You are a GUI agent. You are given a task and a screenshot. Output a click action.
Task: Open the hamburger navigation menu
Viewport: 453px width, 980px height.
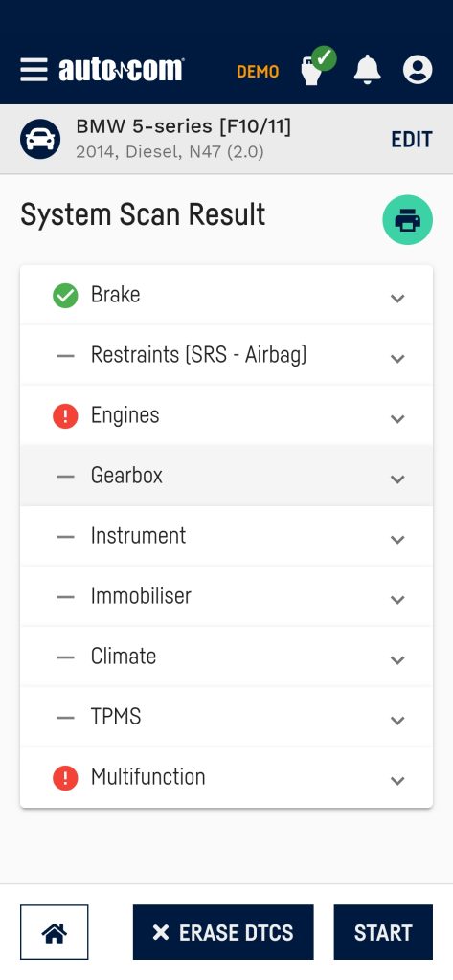[x=34, y=70]
